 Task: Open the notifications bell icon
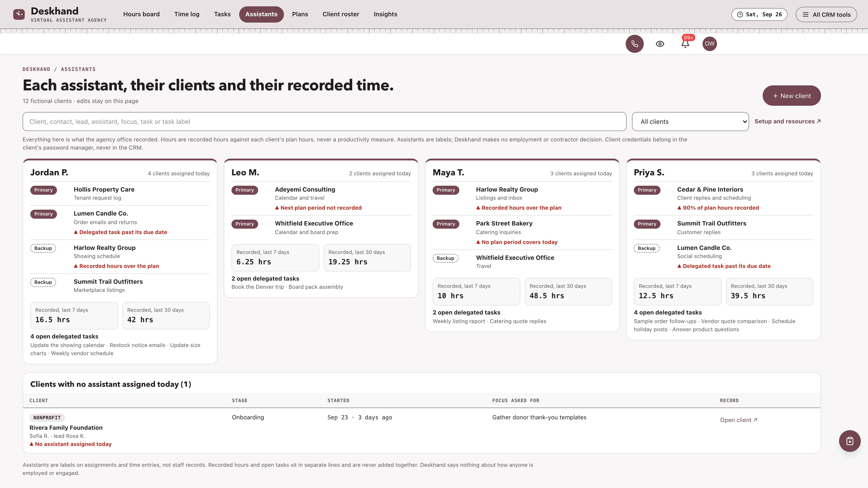685,44
